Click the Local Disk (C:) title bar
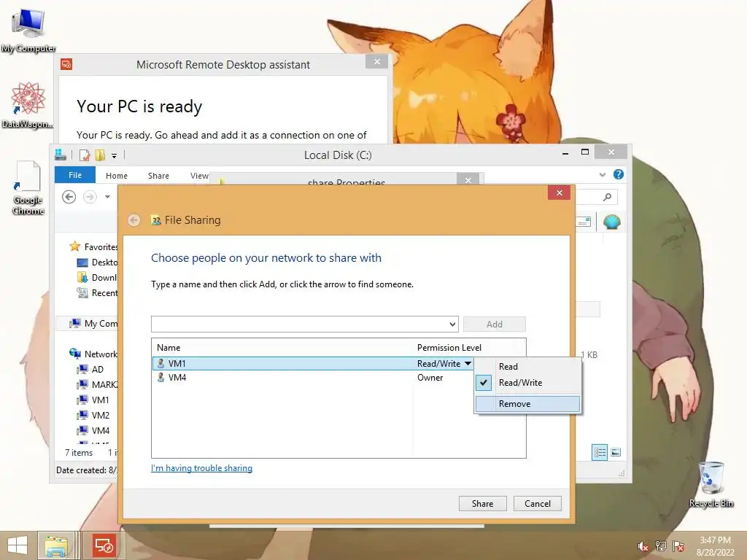 tap(338, 155)
